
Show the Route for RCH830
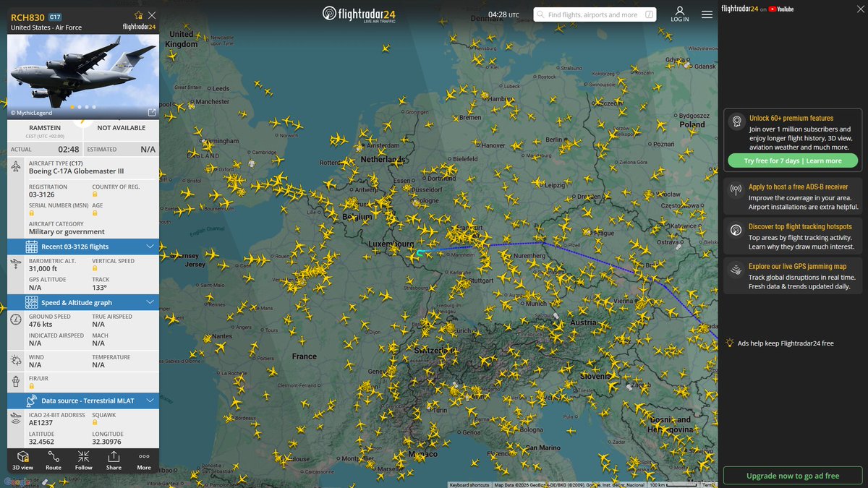coord(54,461)
